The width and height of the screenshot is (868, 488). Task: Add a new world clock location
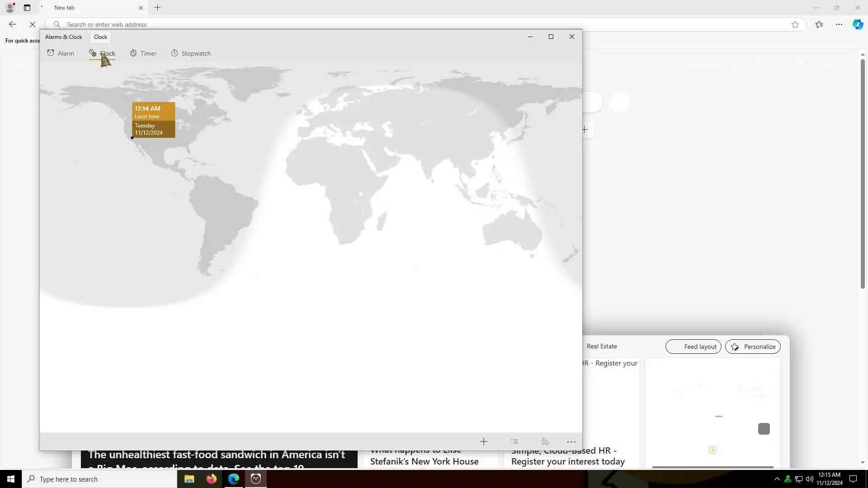[483, 441]
